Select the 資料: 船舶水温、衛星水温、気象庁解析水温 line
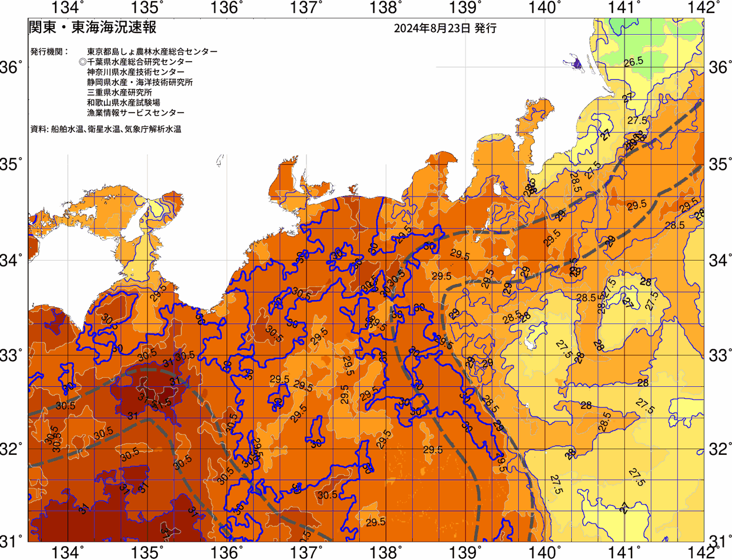The width and height of the screenshot is (732, 560). (x=106, y=130)
